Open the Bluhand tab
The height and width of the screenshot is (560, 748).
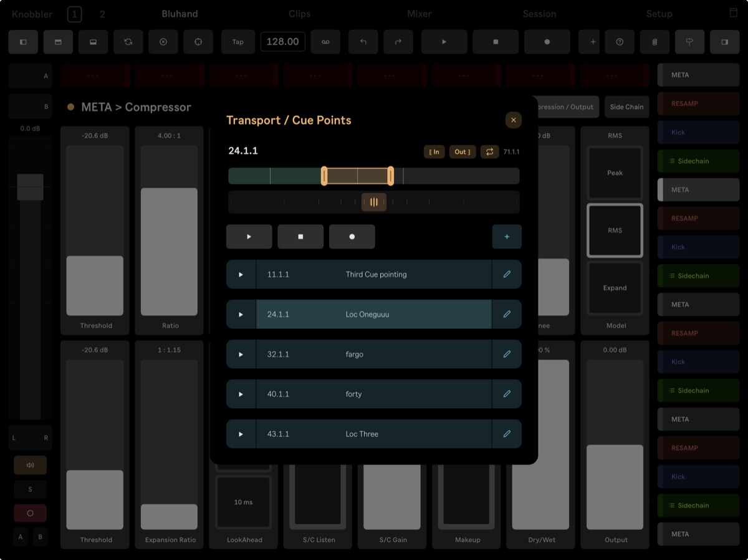[180, 14]
